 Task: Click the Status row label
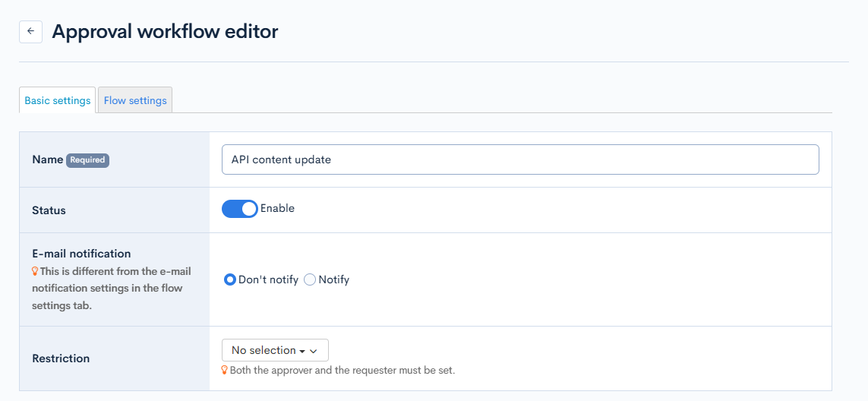[49, 210]
